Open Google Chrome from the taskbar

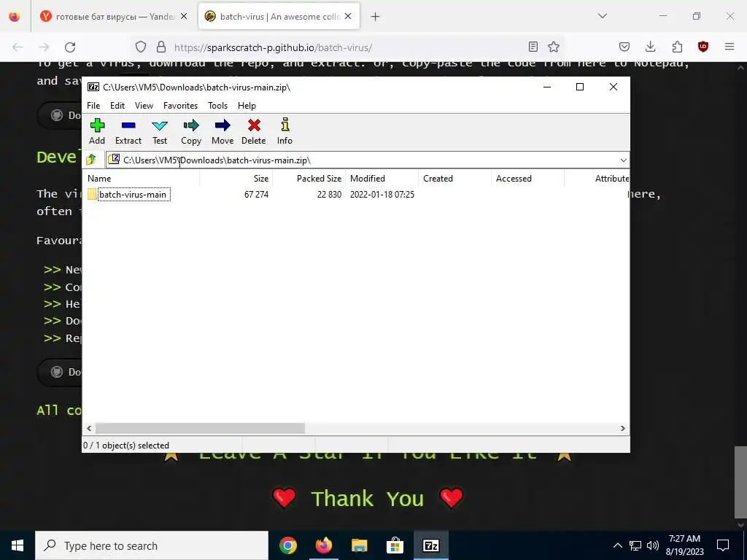[287, 545]
